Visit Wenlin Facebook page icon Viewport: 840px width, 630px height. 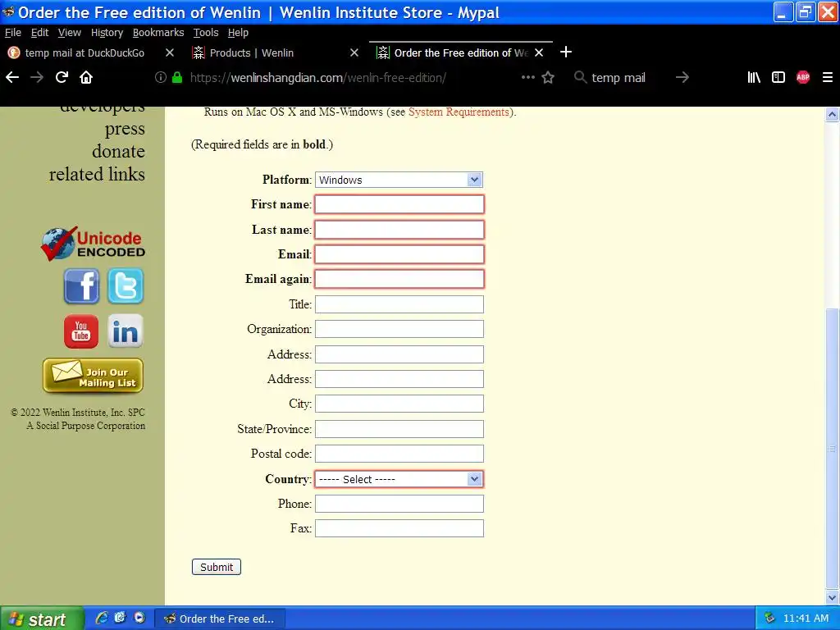[81, 286]
